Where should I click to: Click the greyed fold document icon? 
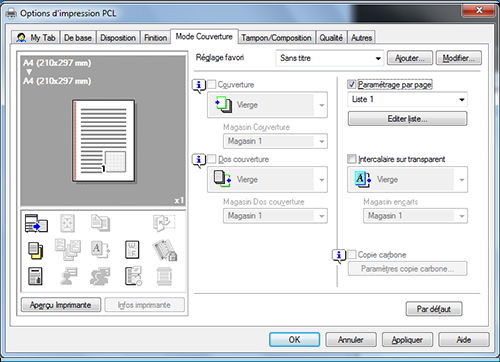[x=164, y=223]
